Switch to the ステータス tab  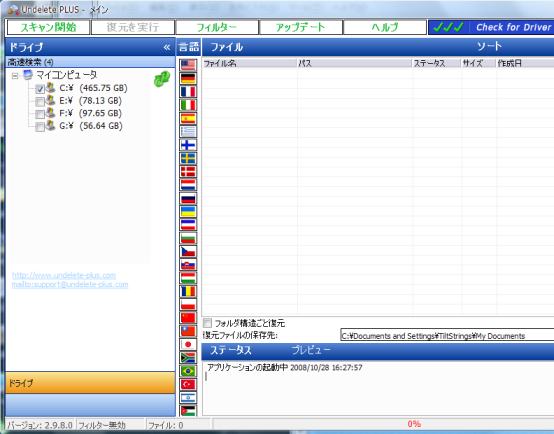pyautogui.click(x=231, y=350)
